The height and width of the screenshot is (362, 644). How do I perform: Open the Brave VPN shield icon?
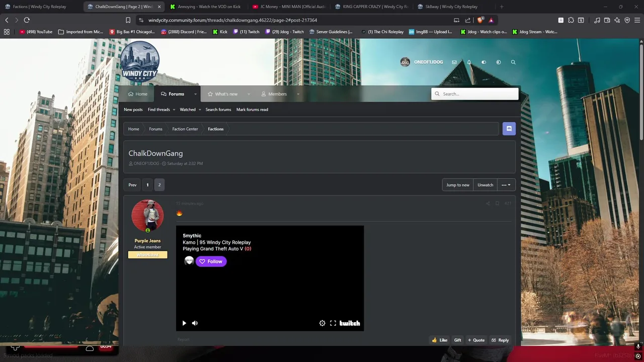(627, 20)
